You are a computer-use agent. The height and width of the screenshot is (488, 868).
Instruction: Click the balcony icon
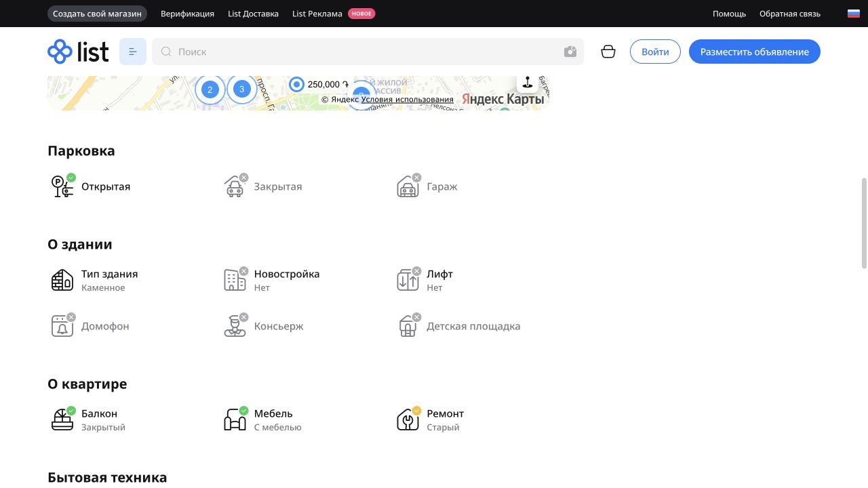[x=62, y=420]
